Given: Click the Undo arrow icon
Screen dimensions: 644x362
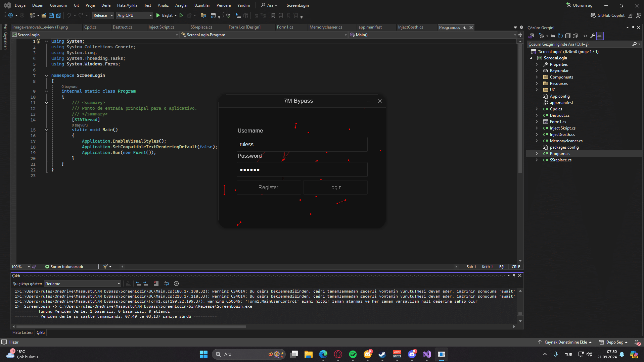Looking at the screenshot, I should pyautogui.click(x=69, y=15).
